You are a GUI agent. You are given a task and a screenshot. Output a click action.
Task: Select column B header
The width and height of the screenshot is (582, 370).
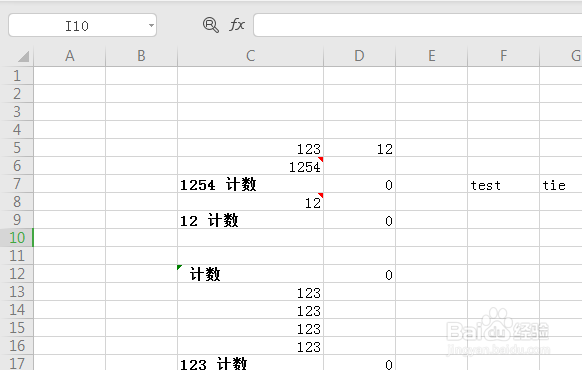coord(141,56)
